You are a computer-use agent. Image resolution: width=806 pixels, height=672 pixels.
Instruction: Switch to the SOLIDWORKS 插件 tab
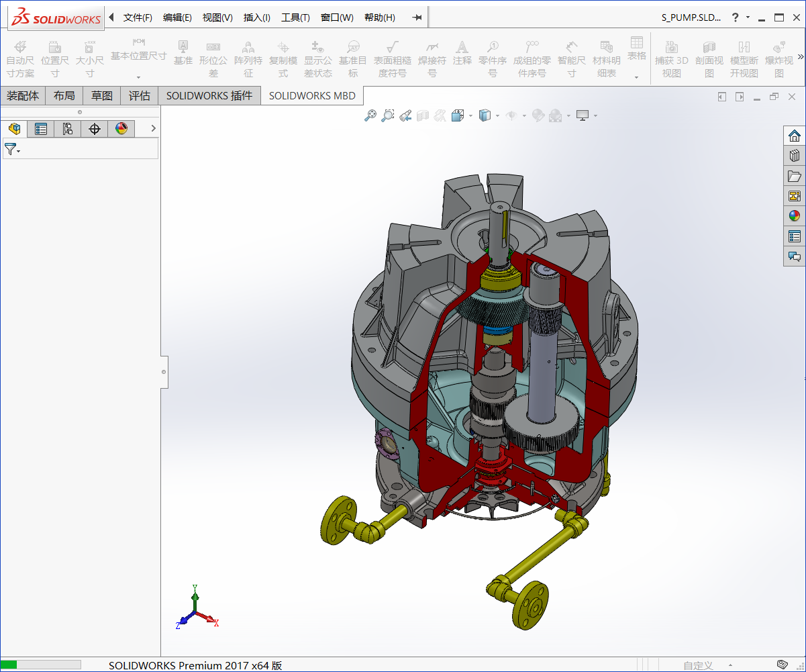coord(209,96)
